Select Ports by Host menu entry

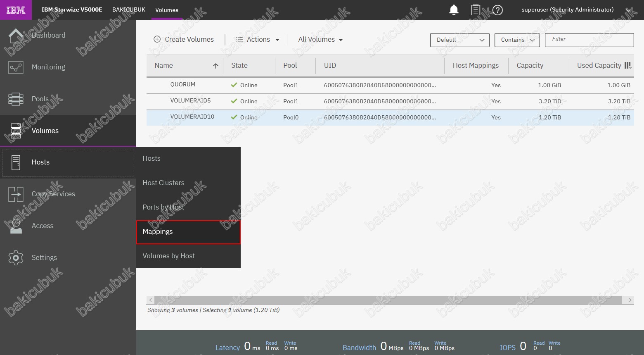click(x=188, y=207)
